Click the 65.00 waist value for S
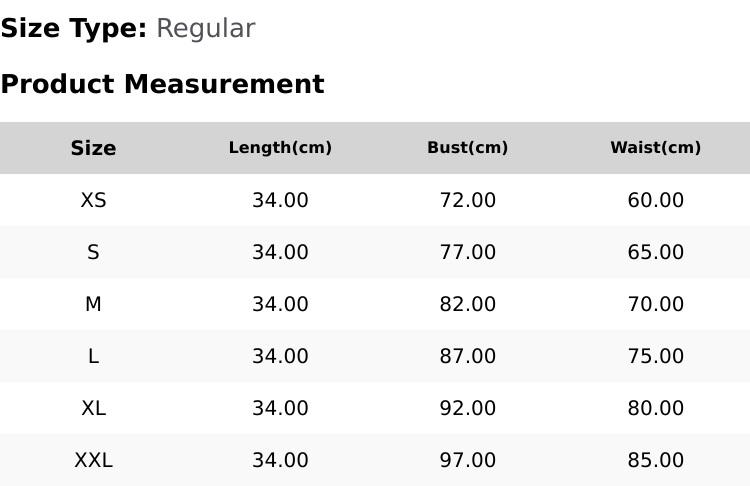Screen dimensions: 750x486 click(656, 252)
